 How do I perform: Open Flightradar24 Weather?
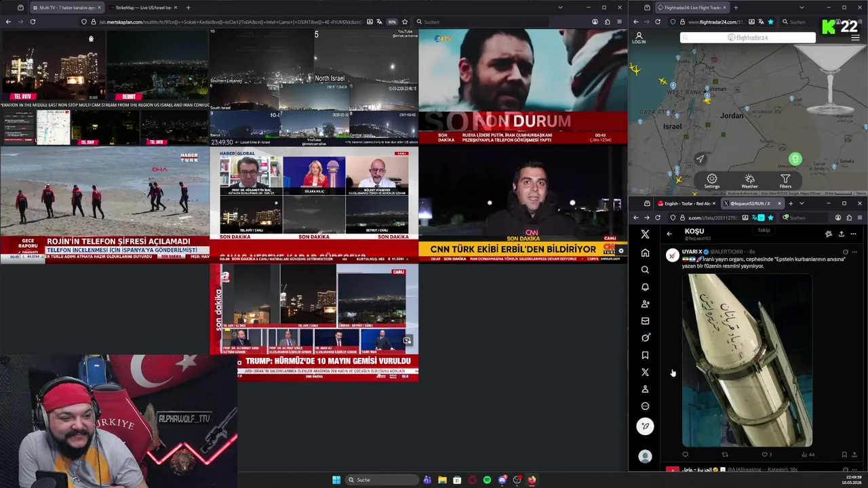point(749,181)
